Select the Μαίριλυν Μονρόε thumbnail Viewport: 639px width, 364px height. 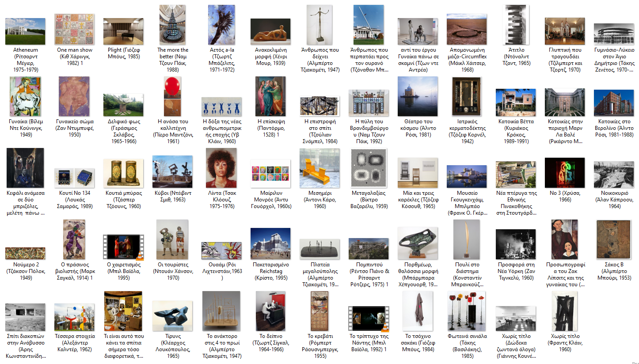pos(270,174)
